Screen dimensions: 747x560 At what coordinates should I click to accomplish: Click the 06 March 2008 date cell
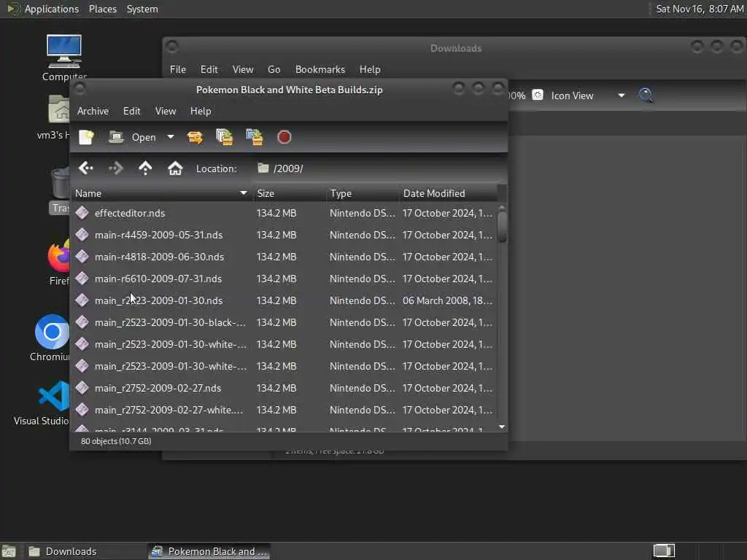pyautogui.click(x=447, y=300)
